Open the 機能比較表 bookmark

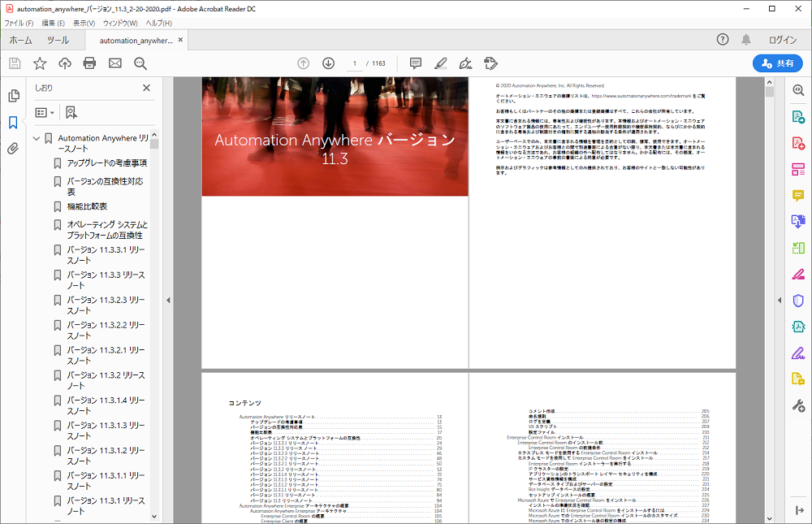coord(87,206)
